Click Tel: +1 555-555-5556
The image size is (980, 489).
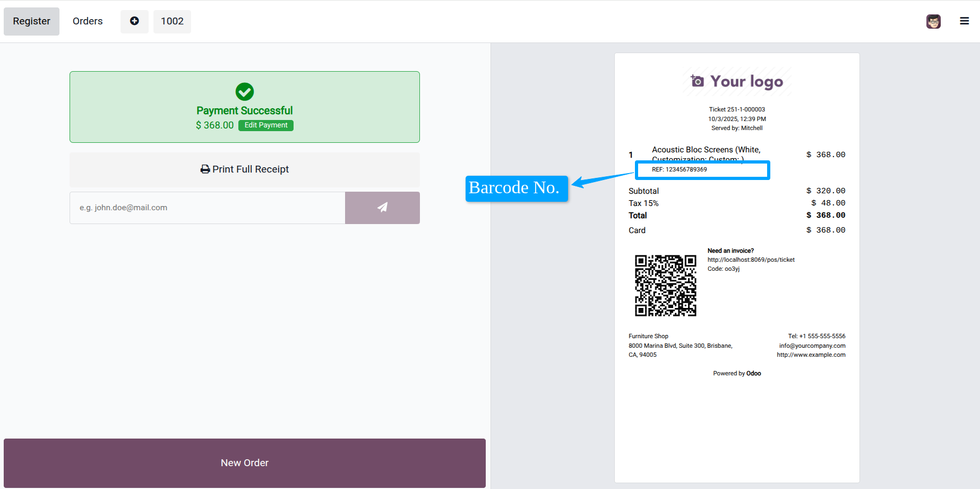[x=816, y=336]
